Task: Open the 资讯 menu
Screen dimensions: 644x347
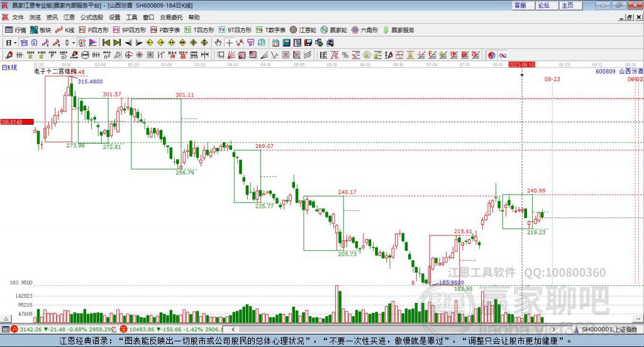Action: 52,17
